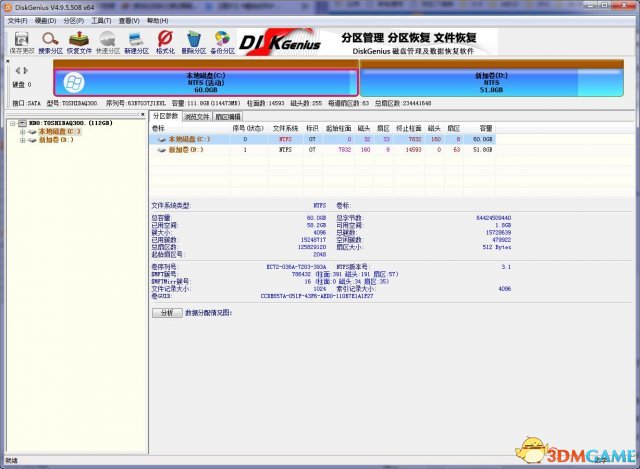Open the 工具(T) menu
The height and width of the screenshot is (469, 640).
(x=101, y=21)
